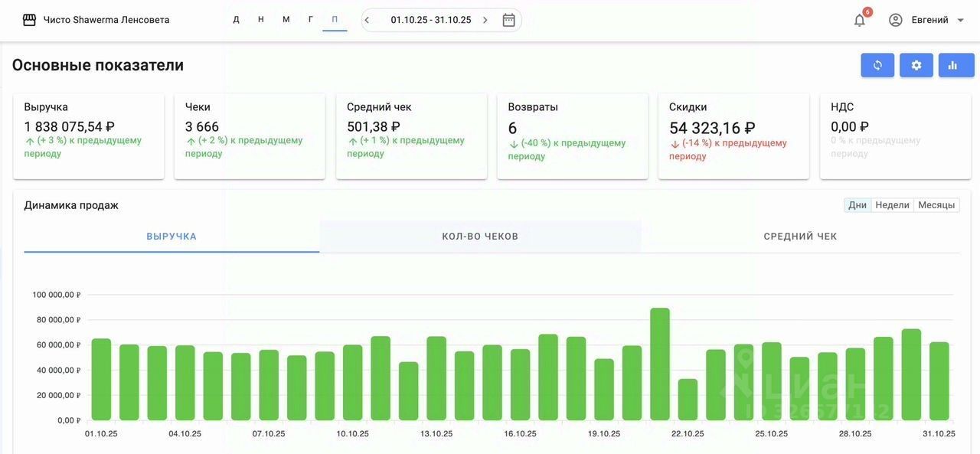
Task: Open the notifications bell
Action: click(x=859, y=20)
